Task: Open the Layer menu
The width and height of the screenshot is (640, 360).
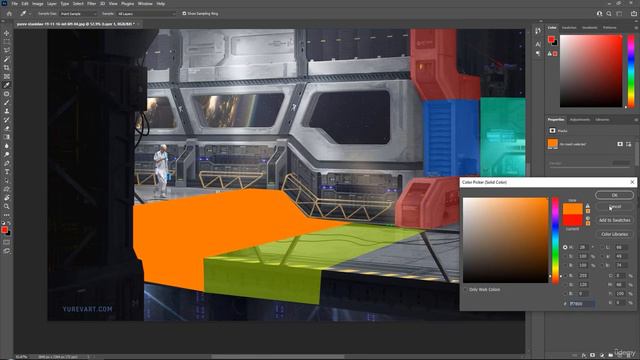Action: [x=52, y=4]
